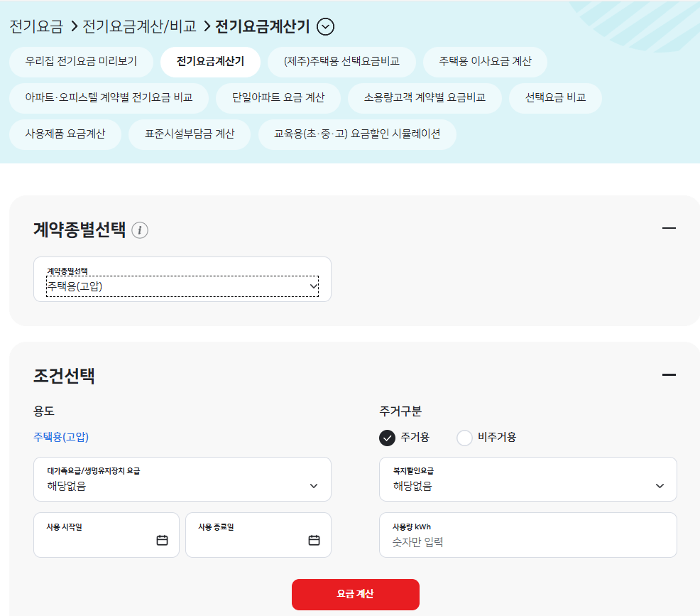Screen dimensions: 700x616
Task: Click the chevron icon next to 전기요금계산기 breadcrumb
Action: point(327,27)
